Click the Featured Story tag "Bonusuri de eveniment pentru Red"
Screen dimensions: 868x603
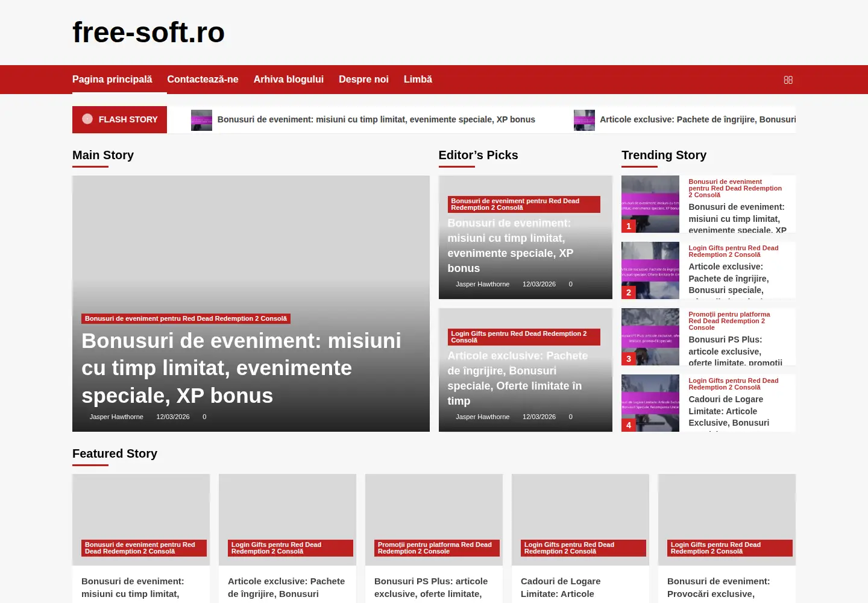point(144,548)
